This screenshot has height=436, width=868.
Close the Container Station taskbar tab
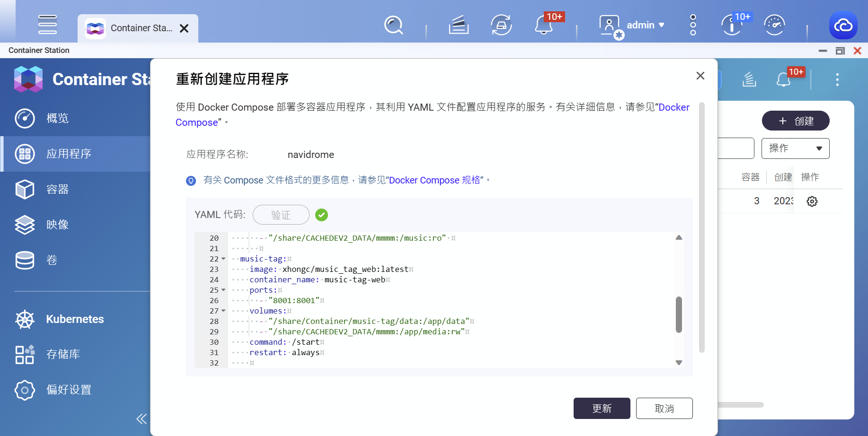tap(185, 28)
